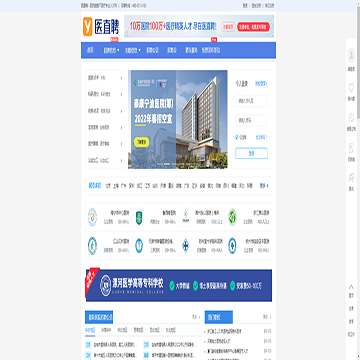Click the heart icon in right sidebar
The image size is (360, 360).
tap(351, 88)
